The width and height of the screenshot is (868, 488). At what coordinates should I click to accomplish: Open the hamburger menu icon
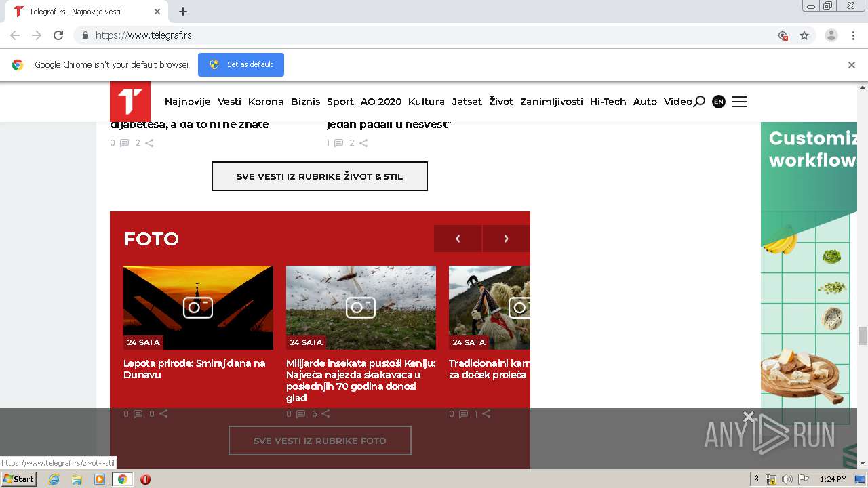740,102
